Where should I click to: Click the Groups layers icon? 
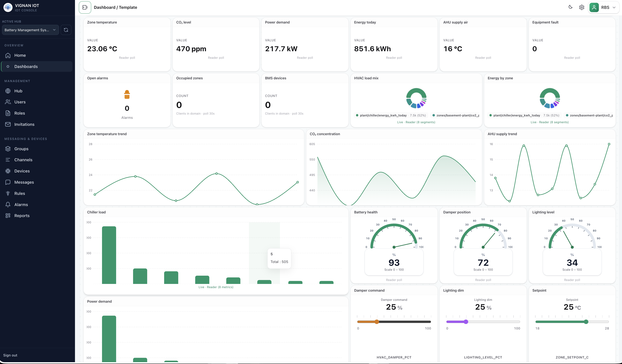click(8, 149)
